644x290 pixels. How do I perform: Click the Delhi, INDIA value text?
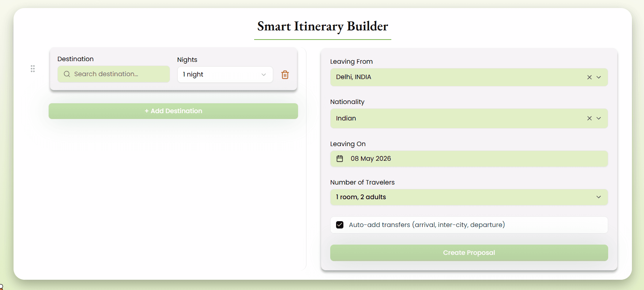(x=354, y=77)
